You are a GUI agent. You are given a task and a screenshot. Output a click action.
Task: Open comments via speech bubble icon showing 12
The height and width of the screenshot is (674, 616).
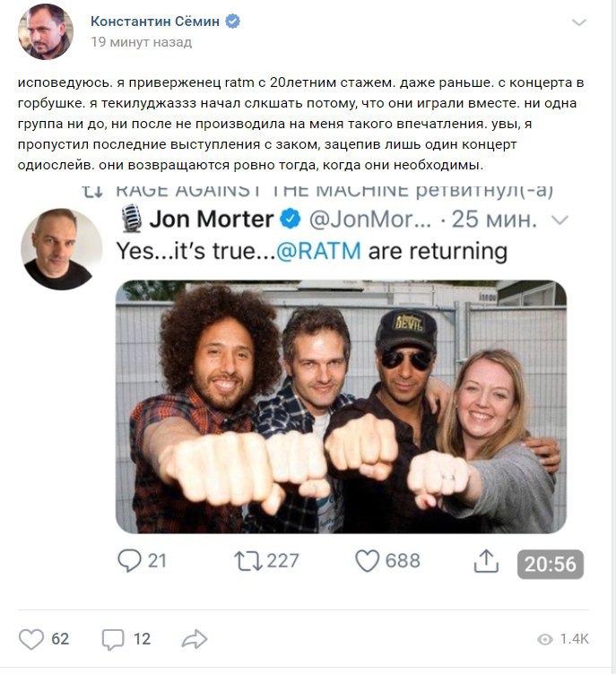(113, 640)
